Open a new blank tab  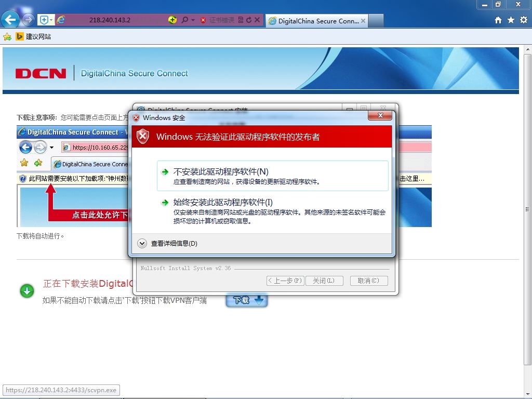click(376, 21)
